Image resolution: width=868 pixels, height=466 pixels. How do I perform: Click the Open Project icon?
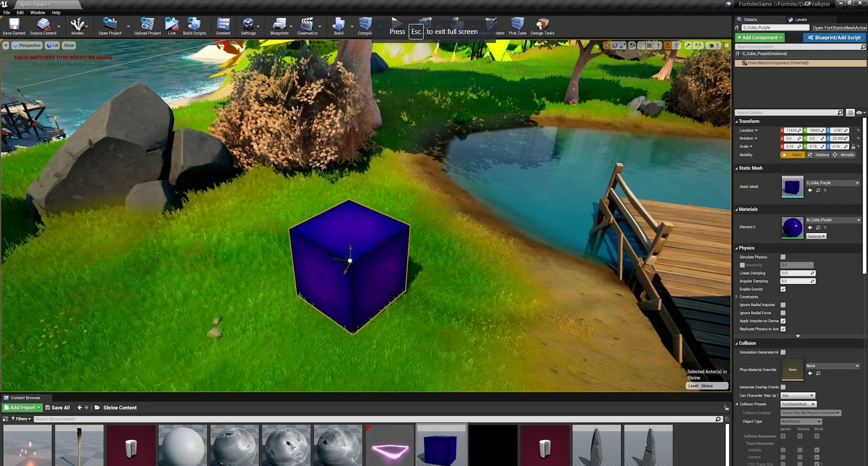tap(110, 26)
